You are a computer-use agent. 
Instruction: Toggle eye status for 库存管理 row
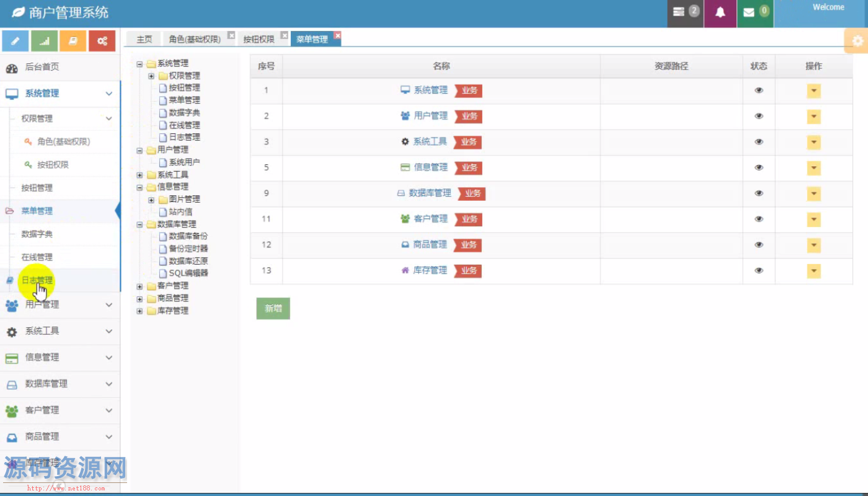coord(759,271)
